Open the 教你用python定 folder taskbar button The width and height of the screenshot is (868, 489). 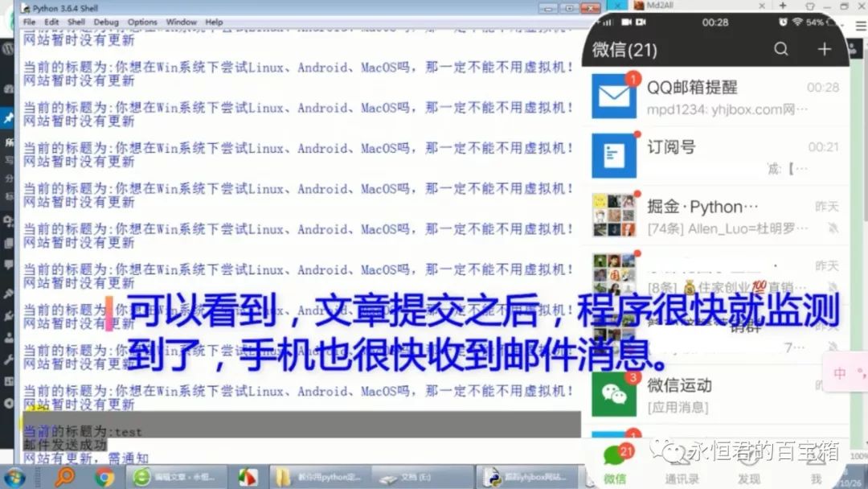pyautogui.click(x=320, y=477)
